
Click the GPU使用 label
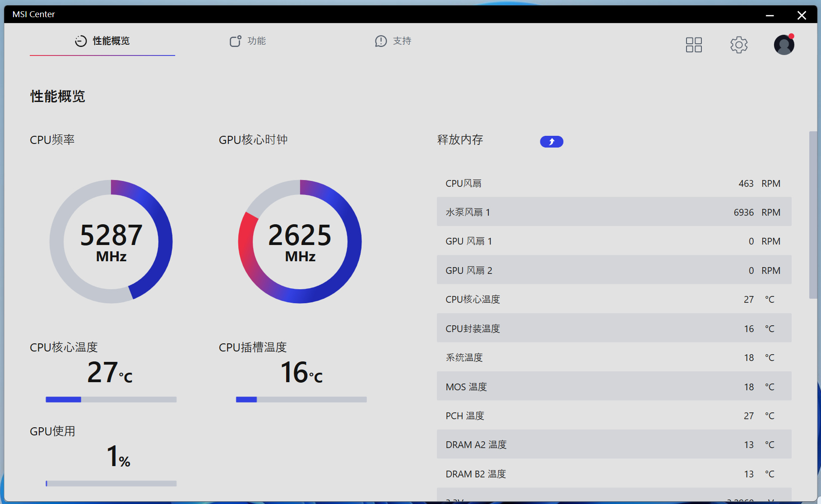[52, 431]
